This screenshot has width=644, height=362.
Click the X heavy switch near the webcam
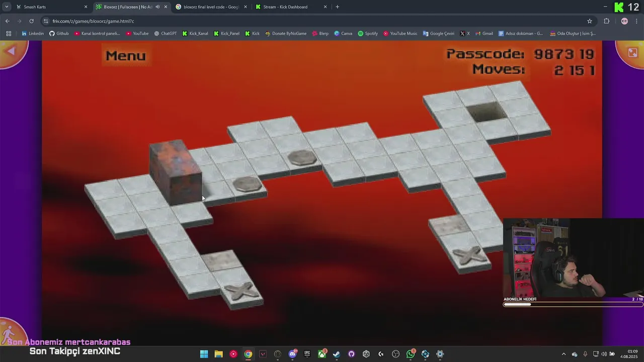pos(470,254)
